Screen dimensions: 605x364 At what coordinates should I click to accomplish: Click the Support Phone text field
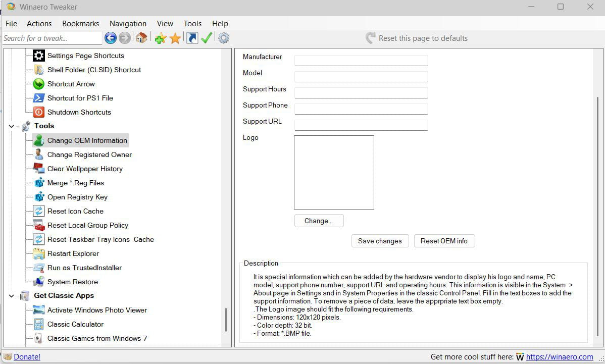tap(361, 109)
